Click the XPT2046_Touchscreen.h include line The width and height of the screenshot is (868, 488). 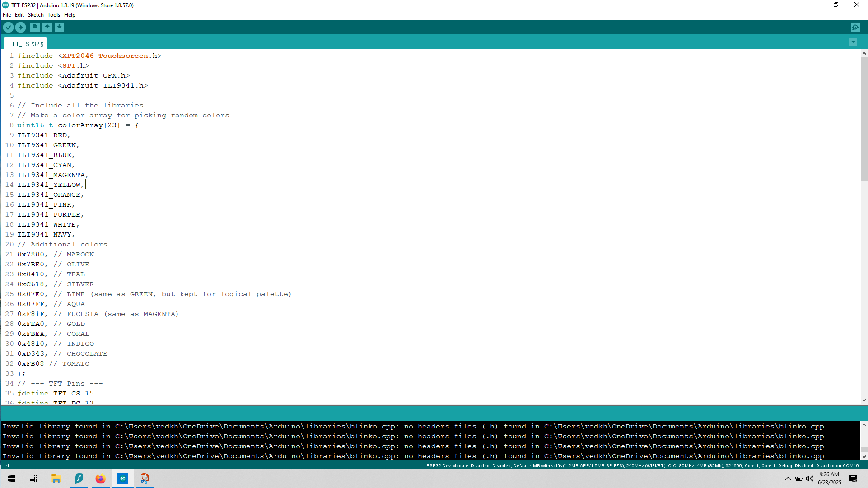click(89, 56)
